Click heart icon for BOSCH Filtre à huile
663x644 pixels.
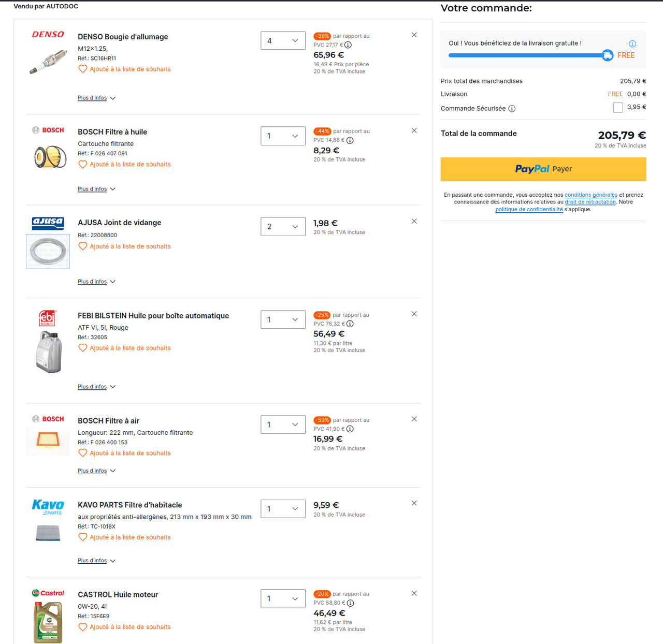(83, 165)
